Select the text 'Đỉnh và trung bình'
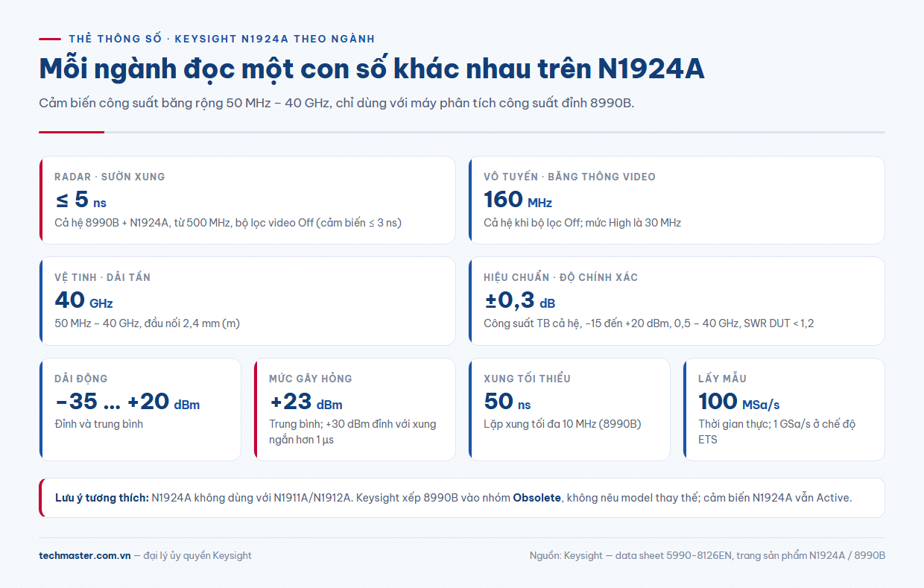This screenshot has width=924, height=588. (98, 424)
